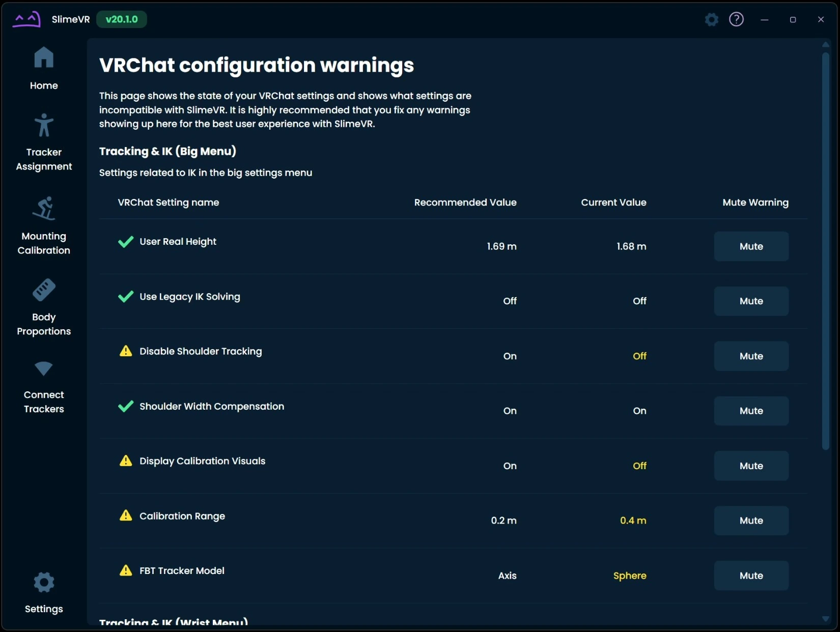Image resolution: width=840 pixels, height=632 pixels.
Task: Click warning icon beside FBT Tracker Model
Action: point(126,570)
